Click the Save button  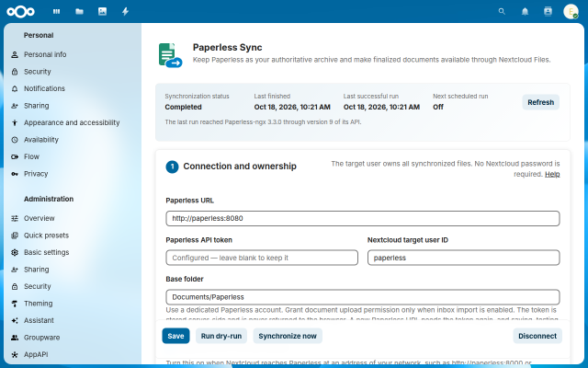175,336
